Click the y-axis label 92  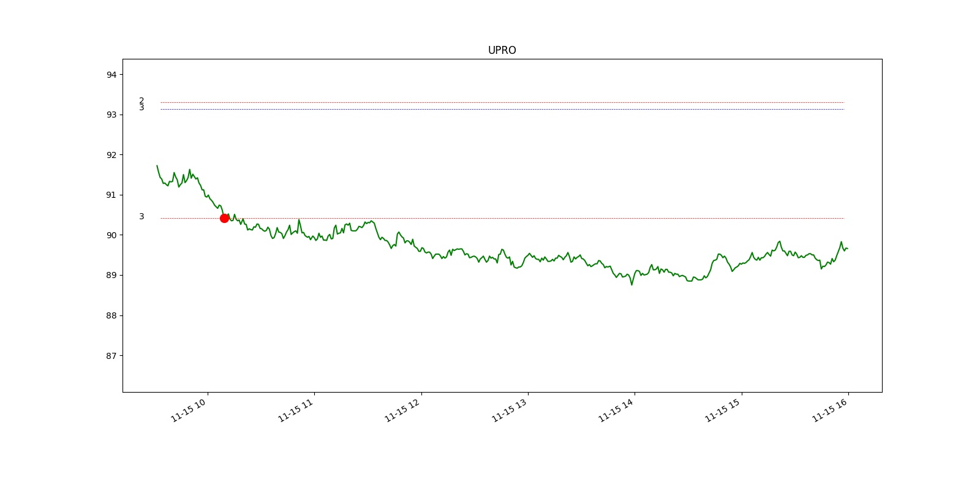pos(111,155)
